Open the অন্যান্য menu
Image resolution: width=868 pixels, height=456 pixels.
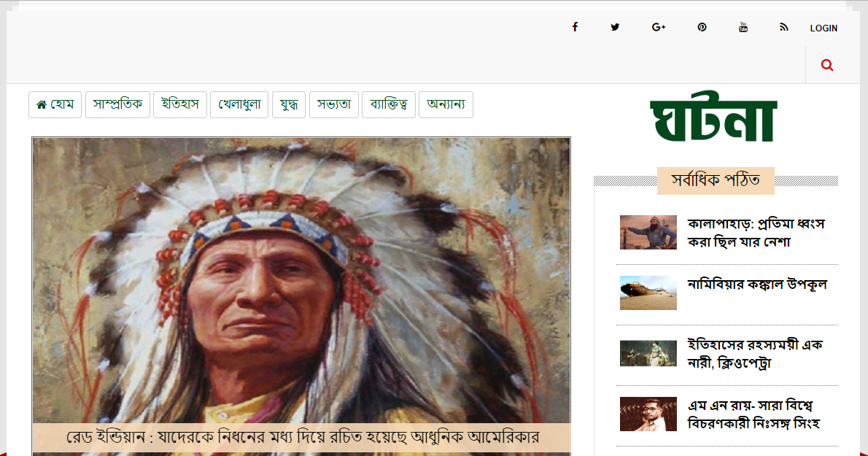coord(446,104)
